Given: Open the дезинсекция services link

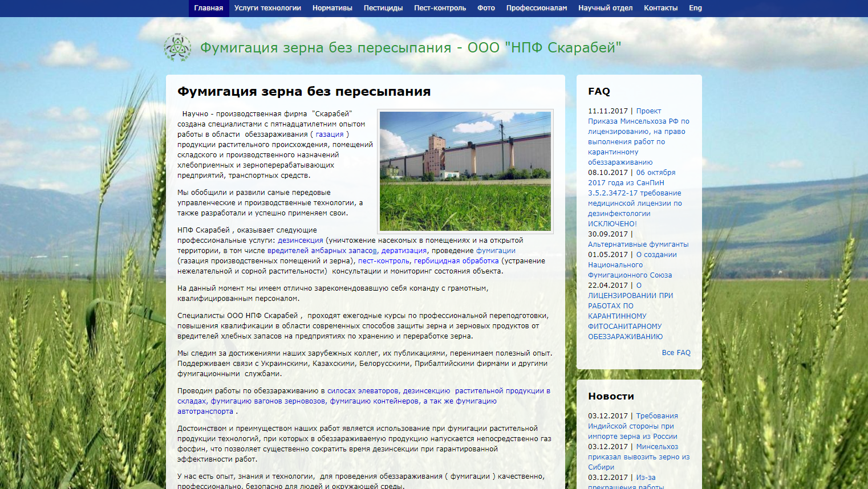Looking at the screenshot, I should [x=300, y=241].
